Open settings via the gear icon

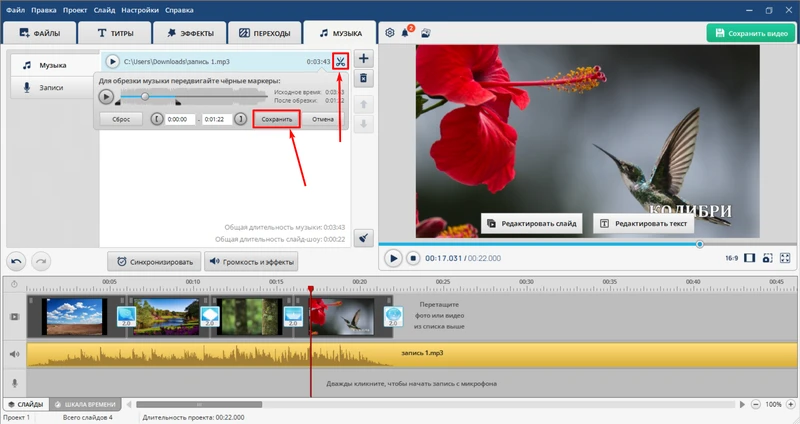[390, 33]
